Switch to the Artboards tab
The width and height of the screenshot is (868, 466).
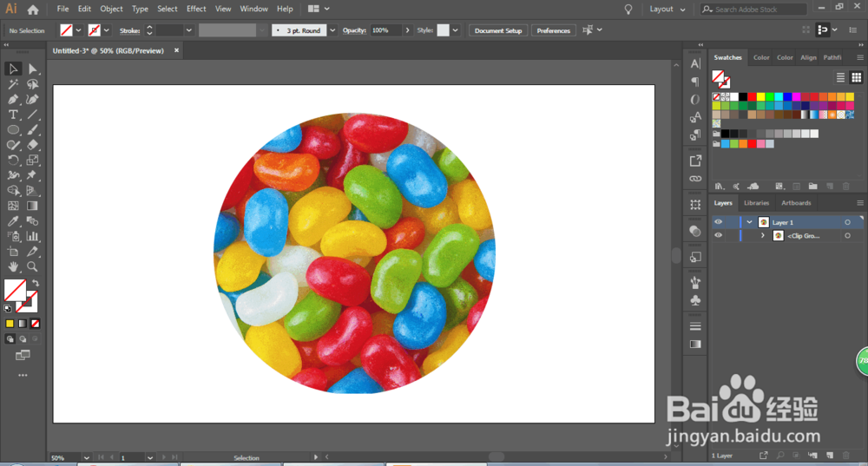(796, 203)
